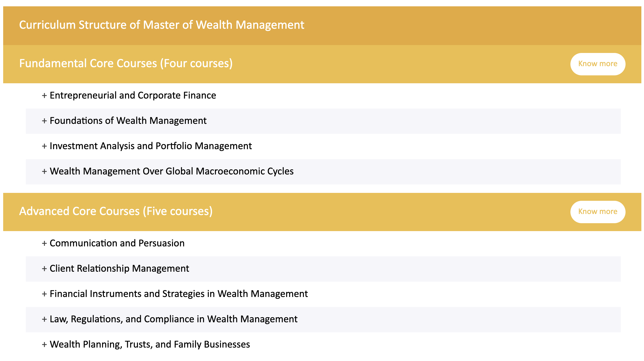Expand Foundations of Wealth Management course row

323,121
